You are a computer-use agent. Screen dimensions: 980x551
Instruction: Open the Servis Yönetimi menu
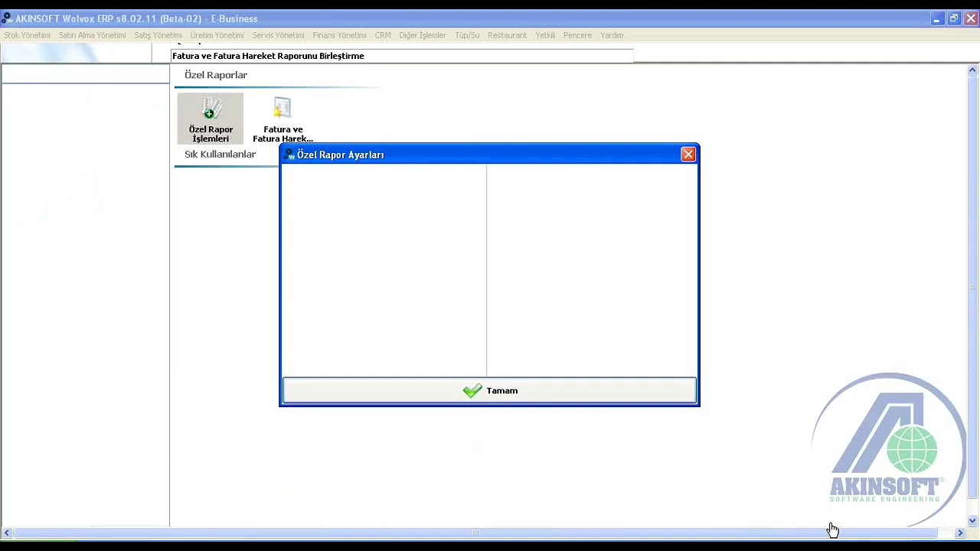coord(278,35)
